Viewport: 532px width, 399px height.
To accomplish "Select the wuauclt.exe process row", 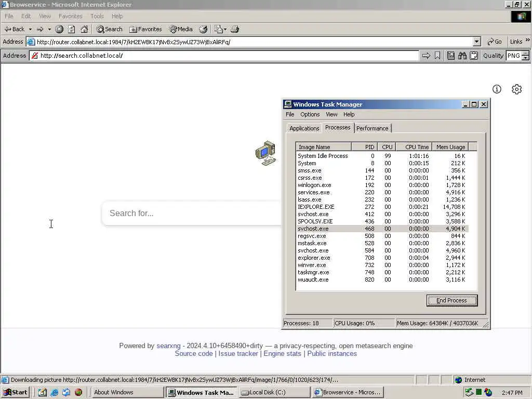I will tap(382, 280).
